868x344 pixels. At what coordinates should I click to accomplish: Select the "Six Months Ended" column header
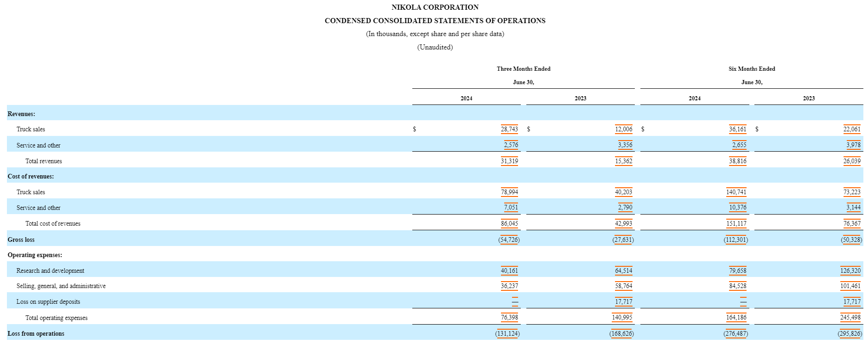pyautogui.click(x=752, y=69)
